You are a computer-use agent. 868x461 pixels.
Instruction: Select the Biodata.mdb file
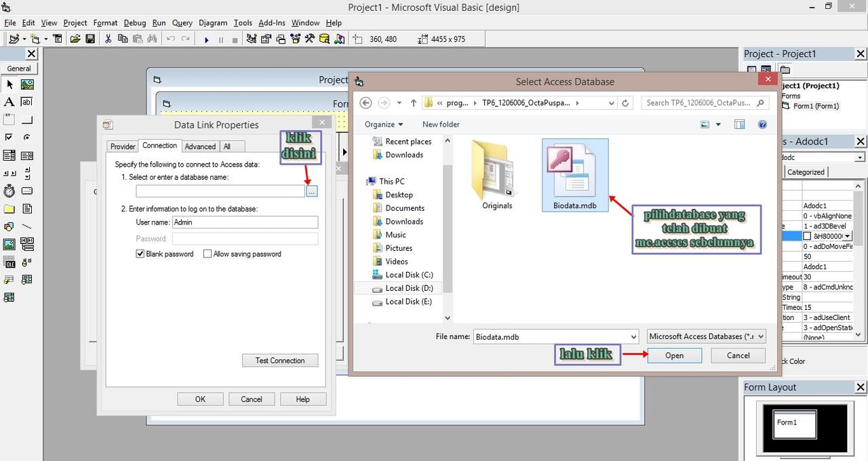coord(574,175)
